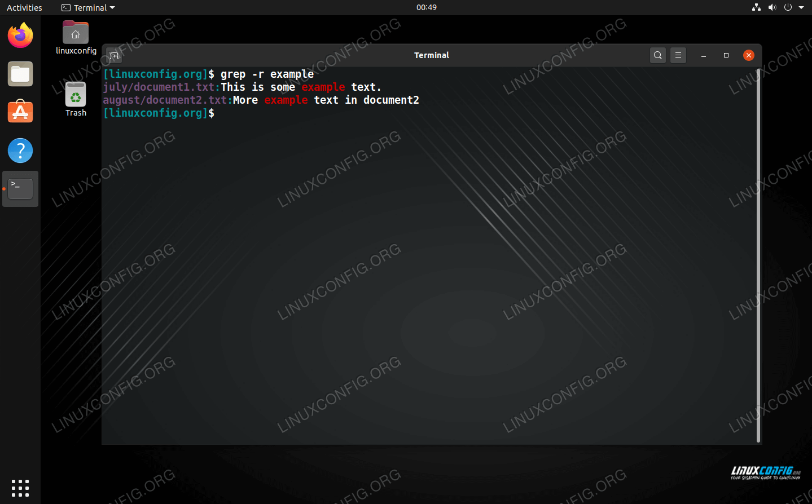Open the linuxconfig home folder icon
Screen dimensions: 812x504
[76, 38]
